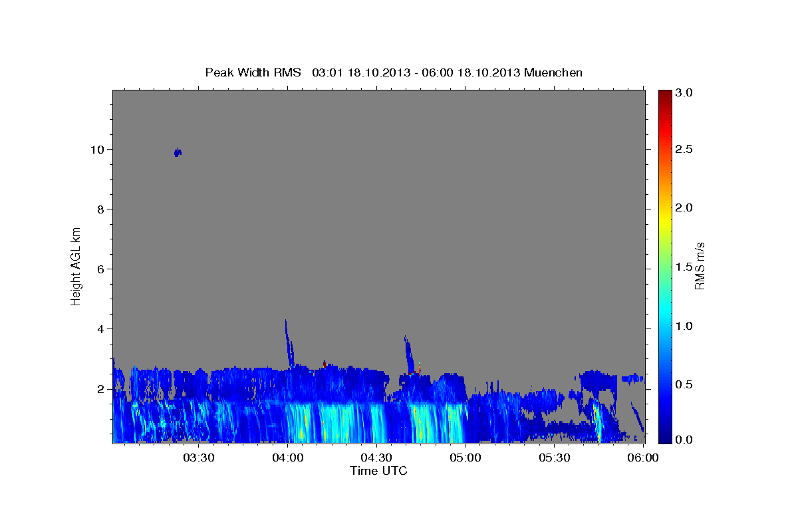Click the 06:00 time tick label
798x532 pixels.
pyautogui.click(x=643, y=458)
